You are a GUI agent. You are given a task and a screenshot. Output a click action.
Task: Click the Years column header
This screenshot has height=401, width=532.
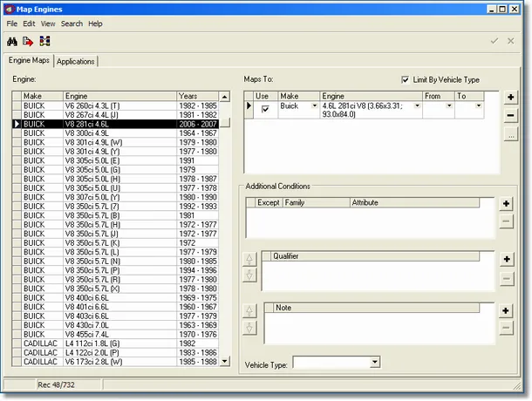(x=197, y=96)
